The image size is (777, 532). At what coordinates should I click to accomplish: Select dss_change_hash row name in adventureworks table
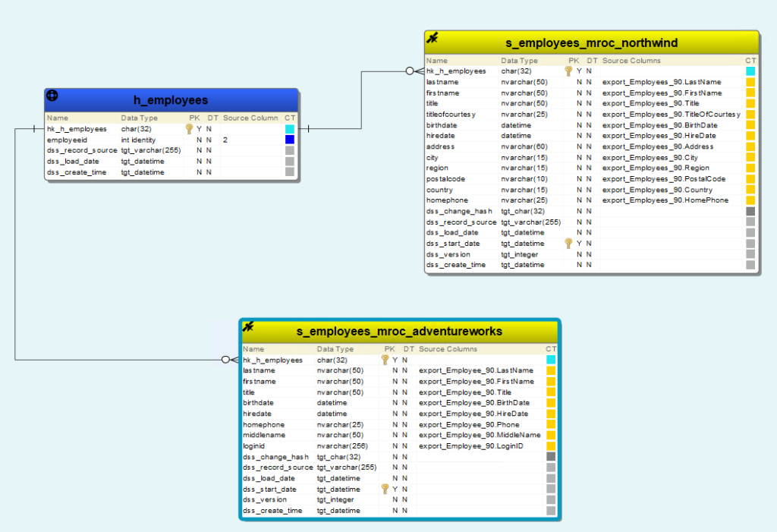(275, 457)
